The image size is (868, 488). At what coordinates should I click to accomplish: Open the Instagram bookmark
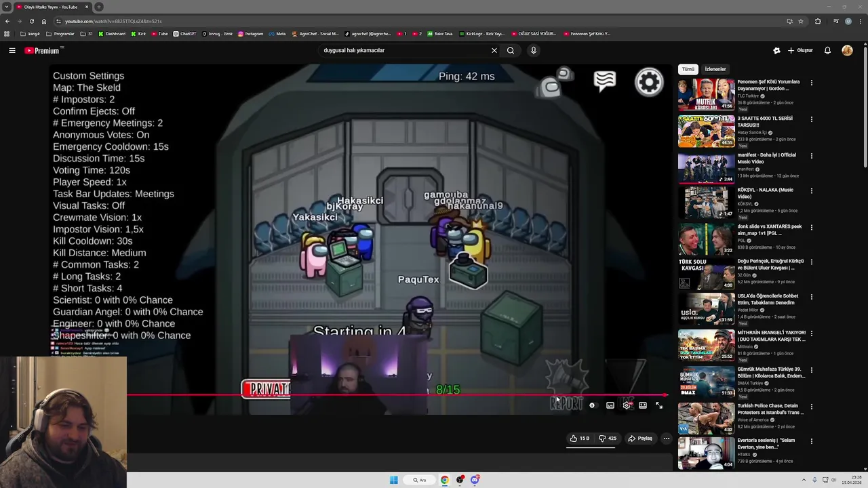250,34
